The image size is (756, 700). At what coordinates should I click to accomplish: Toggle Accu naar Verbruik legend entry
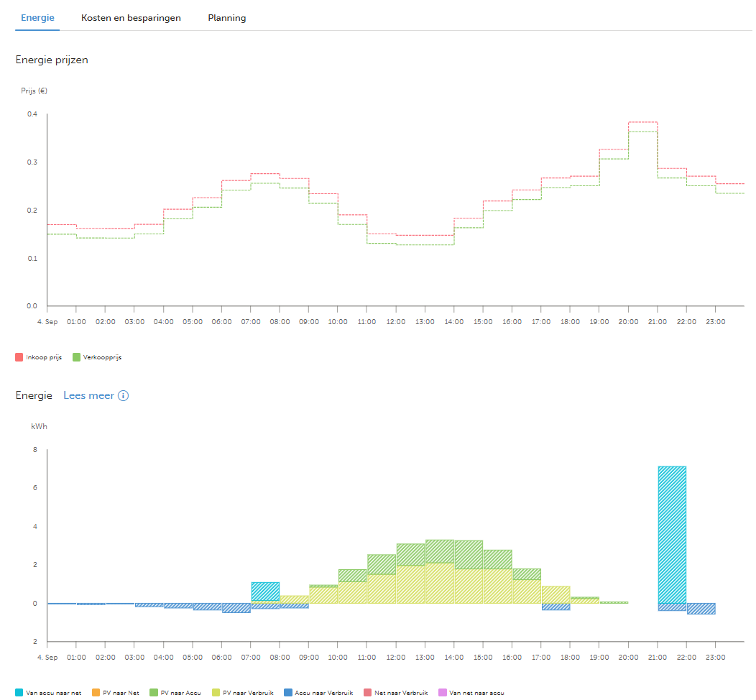(318, 693)
